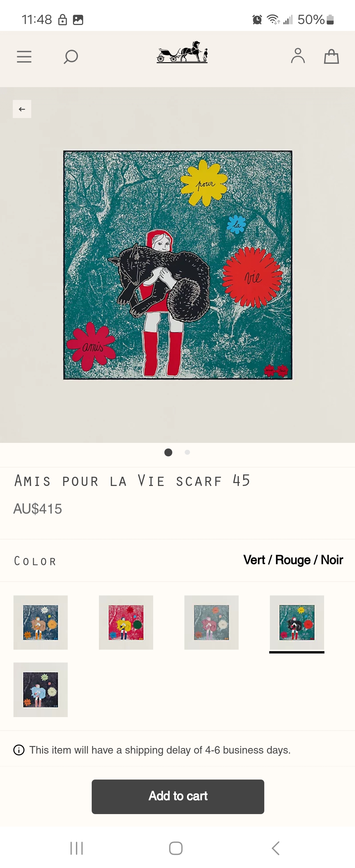
Task: Choose the red and yellow scarf swatch
Action: [126, 622]
